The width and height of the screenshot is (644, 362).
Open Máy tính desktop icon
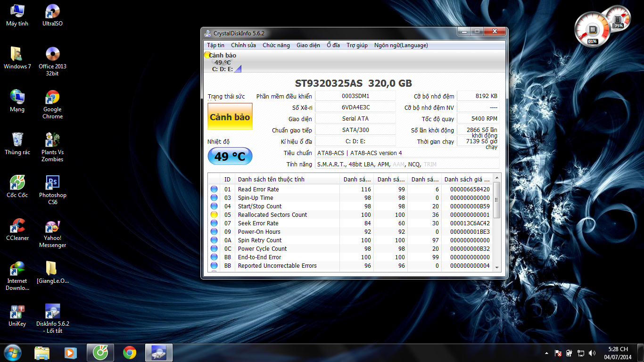pos(17,16)
